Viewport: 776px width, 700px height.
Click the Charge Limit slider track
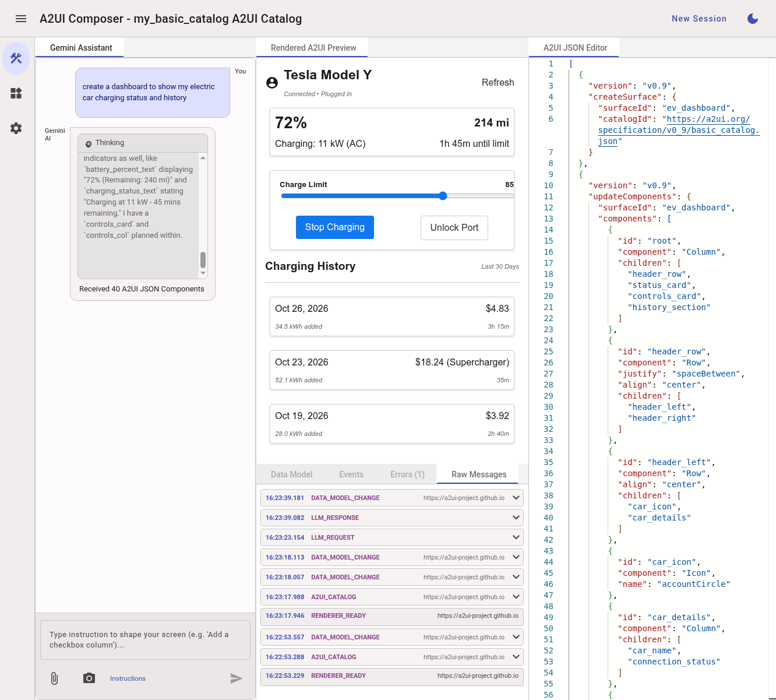[x=397, y=196]
